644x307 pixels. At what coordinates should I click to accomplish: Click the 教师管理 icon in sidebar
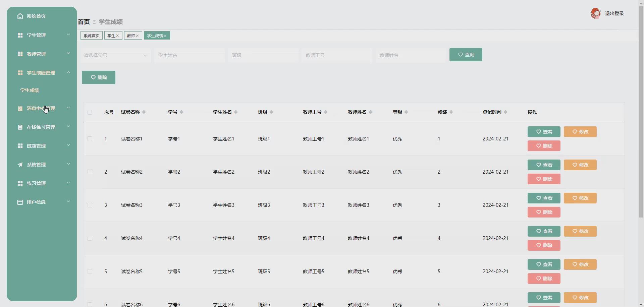click(20, 54)
